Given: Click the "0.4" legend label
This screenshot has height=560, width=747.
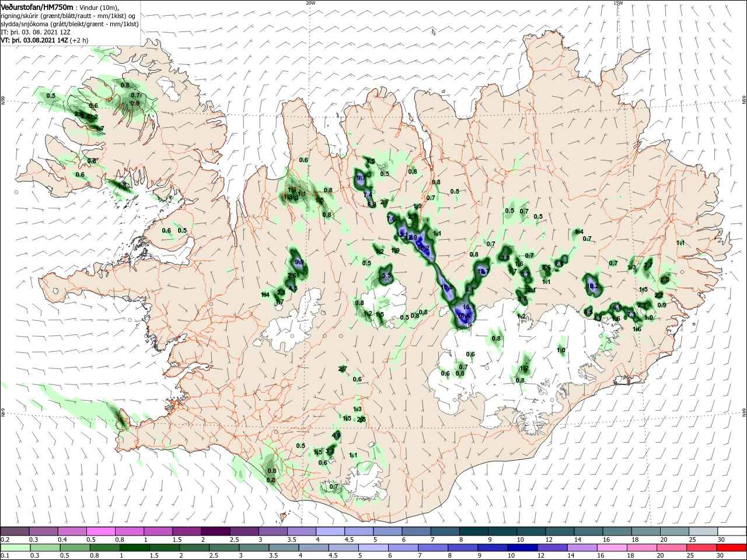Looking at the screenshot, I should (x=62, y=540).
